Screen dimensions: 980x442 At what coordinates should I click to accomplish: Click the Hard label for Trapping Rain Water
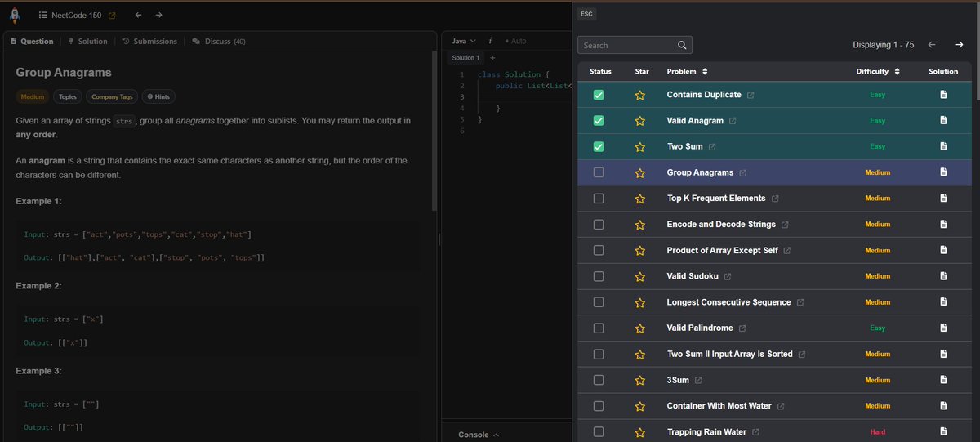[x=878, y=432]
